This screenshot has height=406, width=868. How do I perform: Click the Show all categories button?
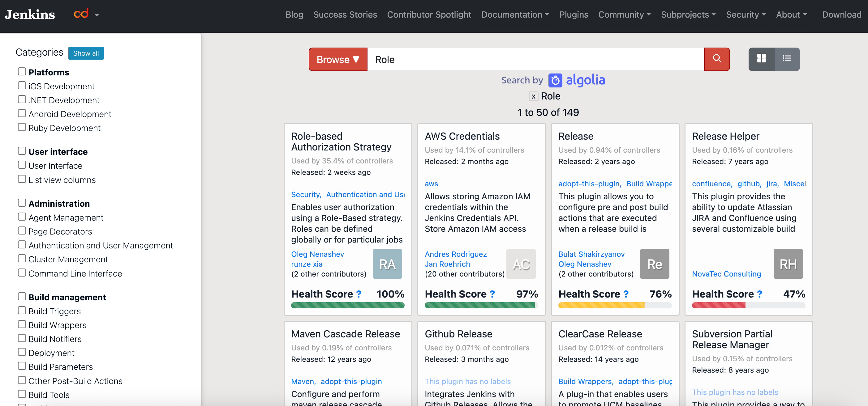(x=86, y=53)
